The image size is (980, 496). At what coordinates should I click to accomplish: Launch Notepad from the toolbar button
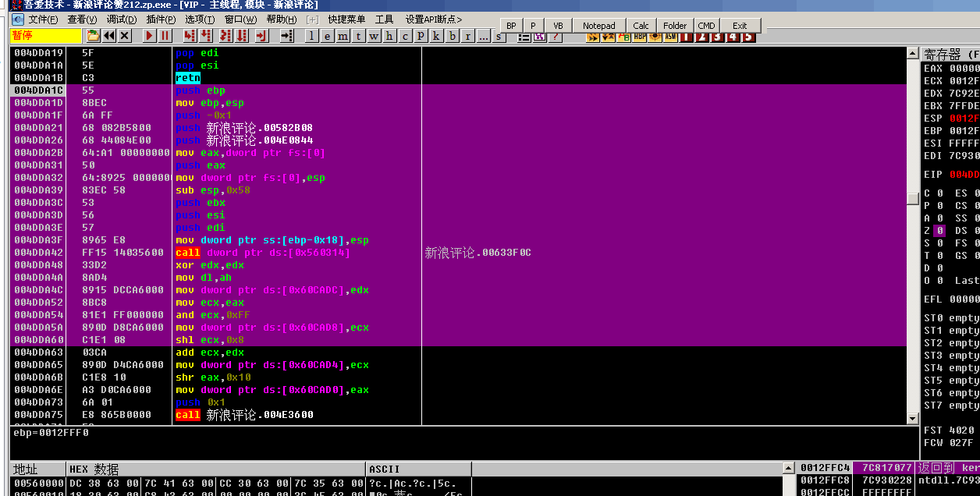coord(599,26)
